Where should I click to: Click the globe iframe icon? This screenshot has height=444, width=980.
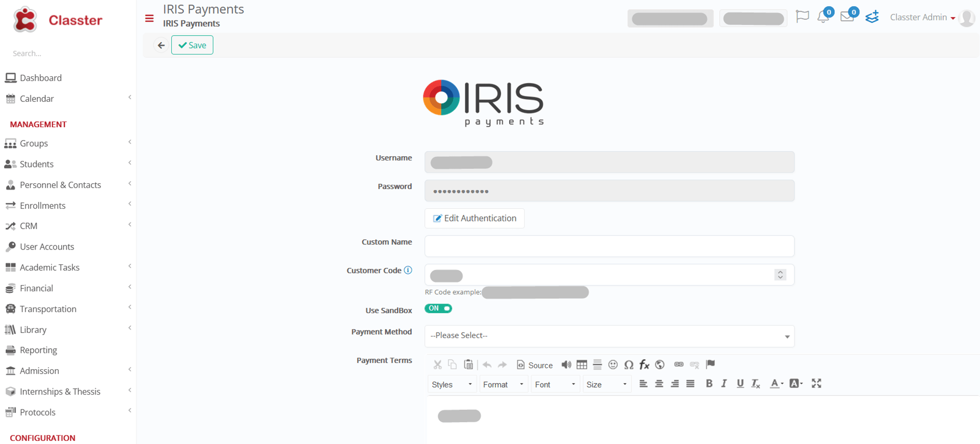point(660,365)
